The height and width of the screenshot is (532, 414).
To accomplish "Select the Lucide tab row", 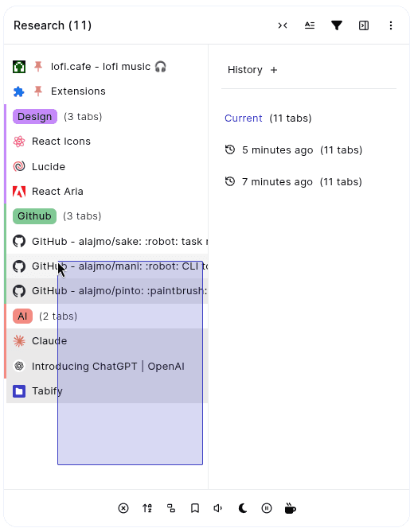I will pyautogui.click(x=107, y=166).
